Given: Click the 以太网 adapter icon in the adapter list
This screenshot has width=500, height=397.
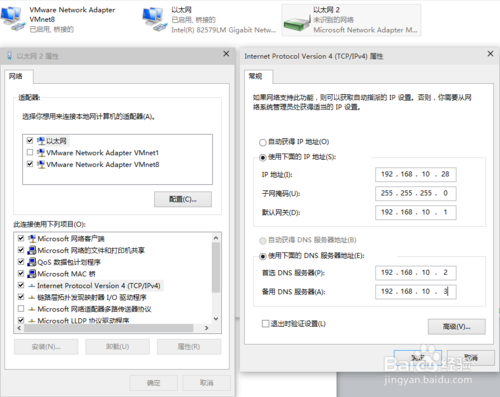Looking at the screenshot, I should 41,141.
